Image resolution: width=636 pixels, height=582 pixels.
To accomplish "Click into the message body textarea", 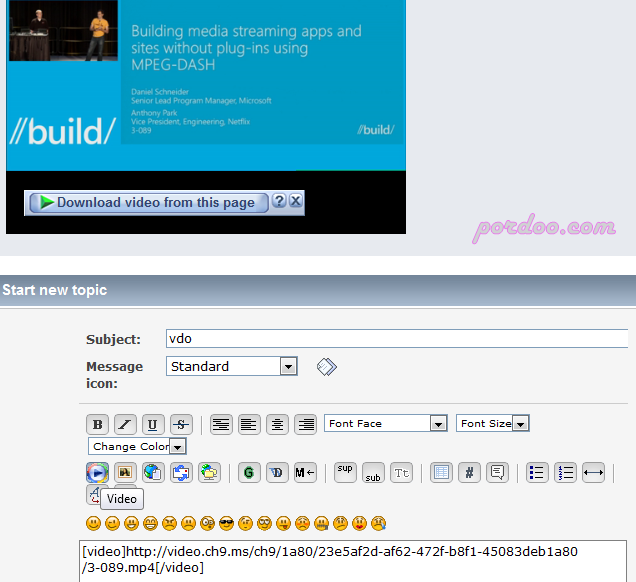I will 353,561.
